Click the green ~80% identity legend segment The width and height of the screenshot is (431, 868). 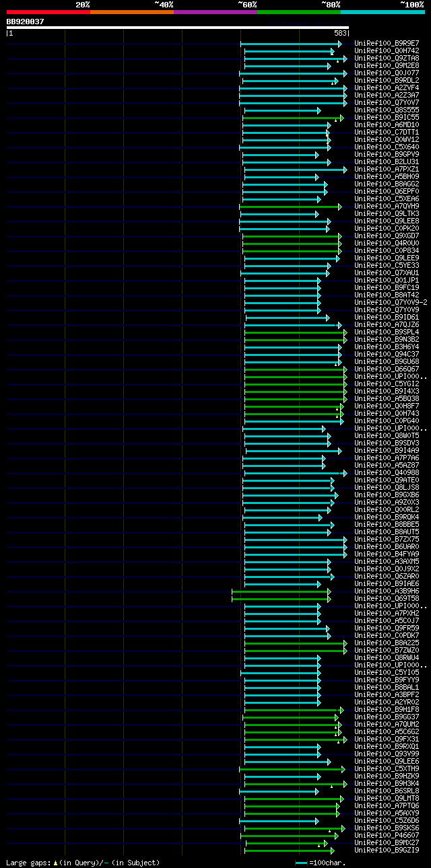coord(298,12)
